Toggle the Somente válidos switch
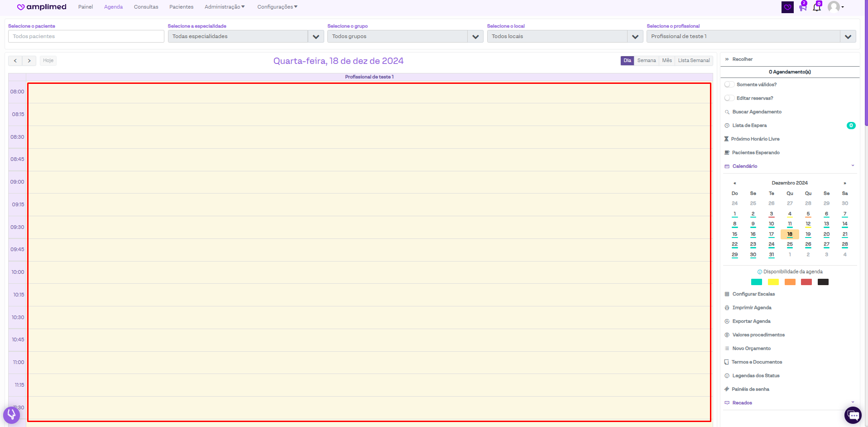The image size is (868, 427). point(729,85)
